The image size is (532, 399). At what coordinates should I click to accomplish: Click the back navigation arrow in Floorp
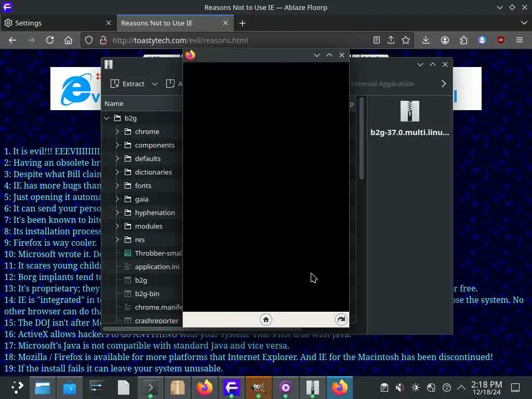pyautogui.click(x=12, y=41)
